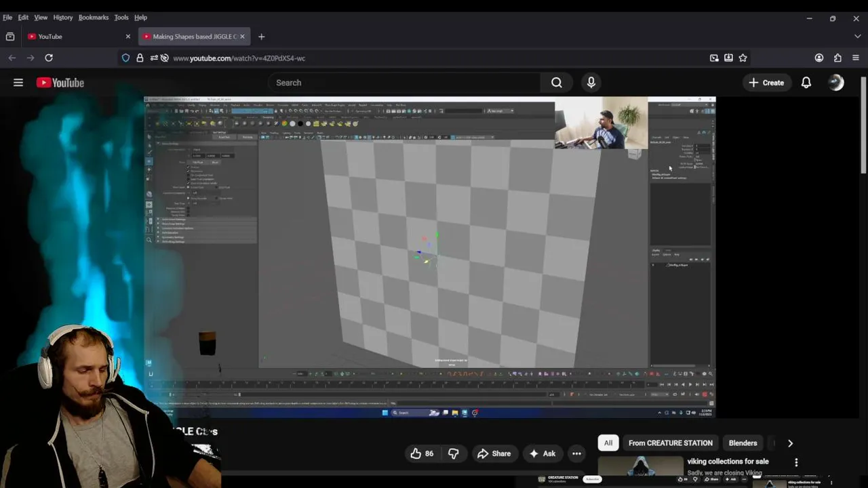The width and height of the screenshot is (868, 488).
Task: Go to YouTube home via the logo
Action: (60, 83)
